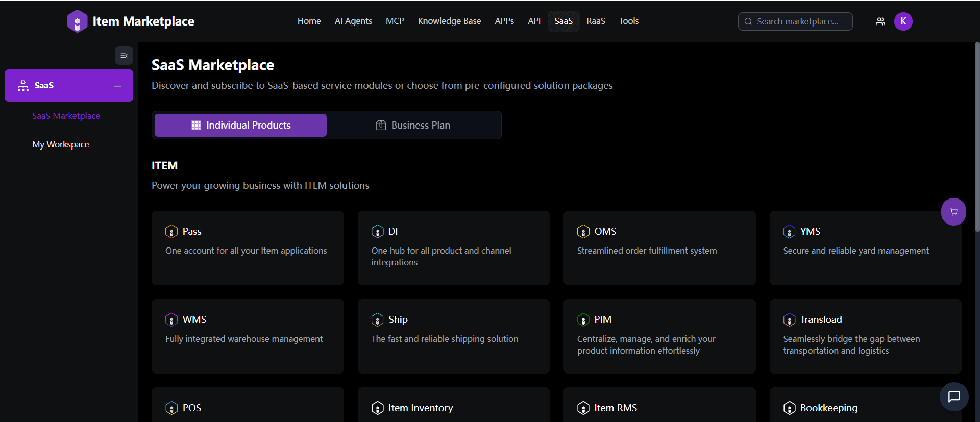The height and width of the screenshot is (422, 980).
Task: Click 'Seamlessly bridge the gap' description
Action: pyautogui.click(x=851, y=345)
